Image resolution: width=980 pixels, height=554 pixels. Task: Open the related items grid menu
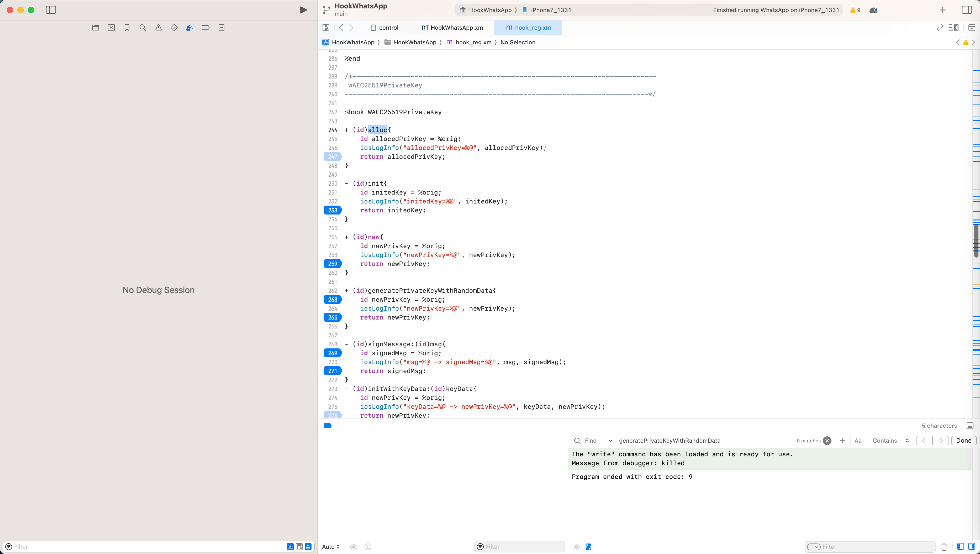tap(326, 27)
